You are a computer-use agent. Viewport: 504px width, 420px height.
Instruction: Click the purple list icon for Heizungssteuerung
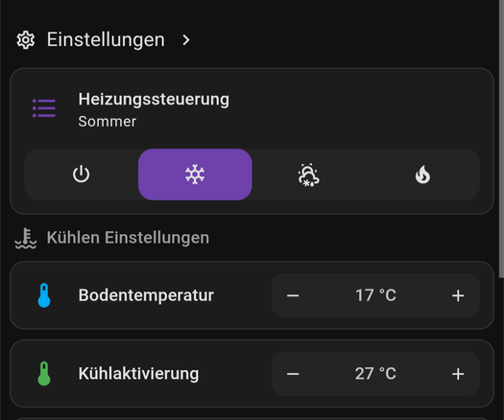(x=44, y=108)
